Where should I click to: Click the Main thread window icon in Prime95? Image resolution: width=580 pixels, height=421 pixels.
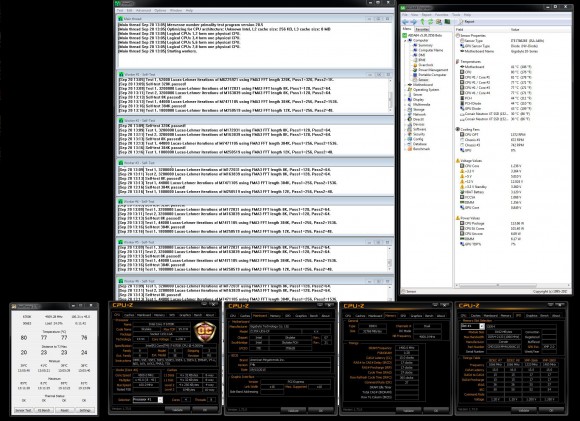(121, 18)
